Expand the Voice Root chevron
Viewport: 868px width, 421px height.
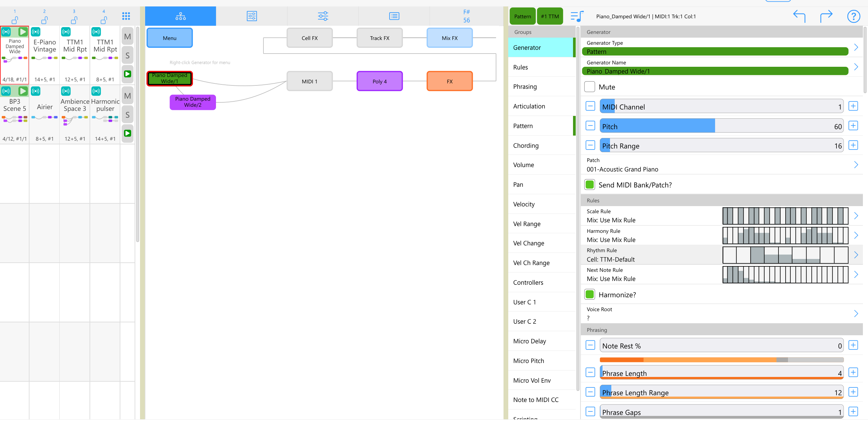click(856, 314)
